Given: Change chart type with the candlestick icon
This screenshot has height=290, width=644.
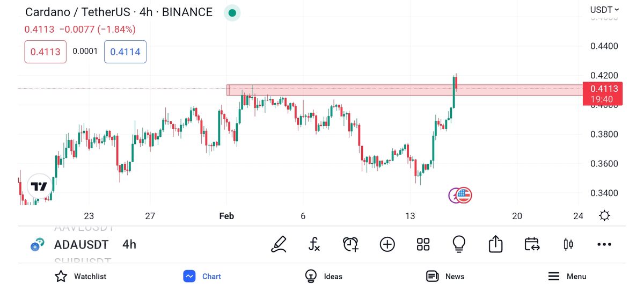Looking at the screenshot, I should point(568,244).
